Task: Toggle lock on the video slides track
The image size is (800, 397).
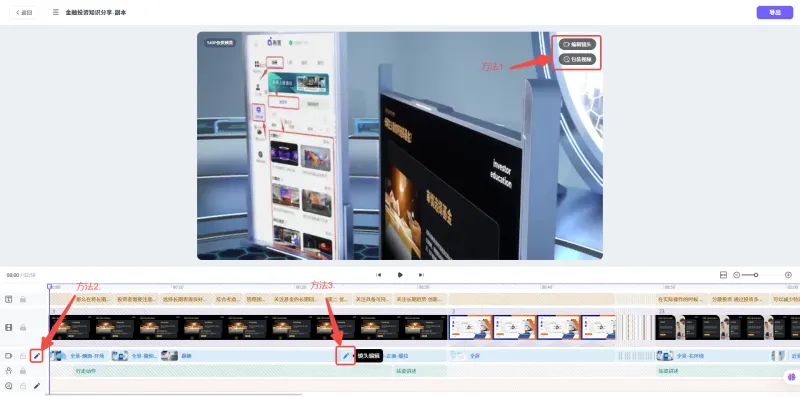Action: [22, 328]
